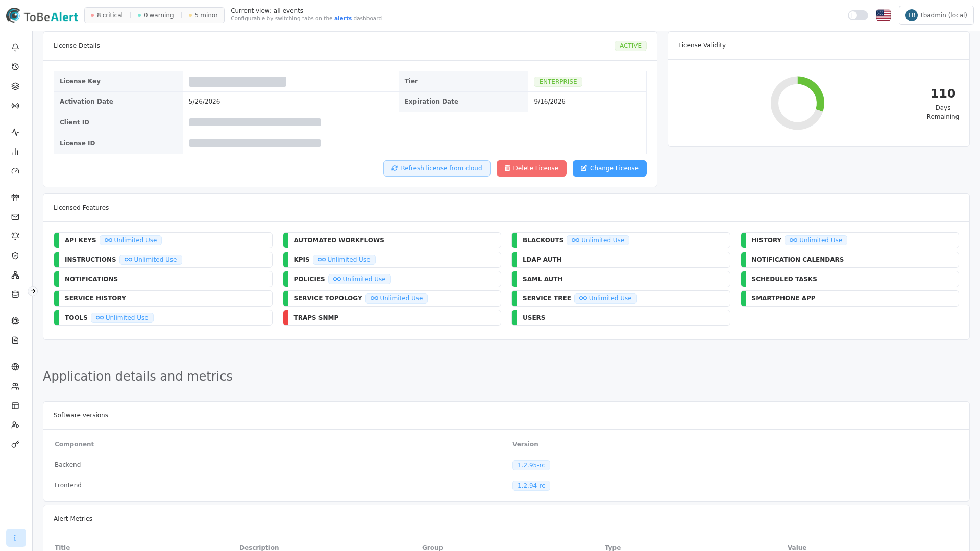Click the ACTIVE status badge
Image resolution: width=980 pixels, height=551 pixels.
coord(630,46)
